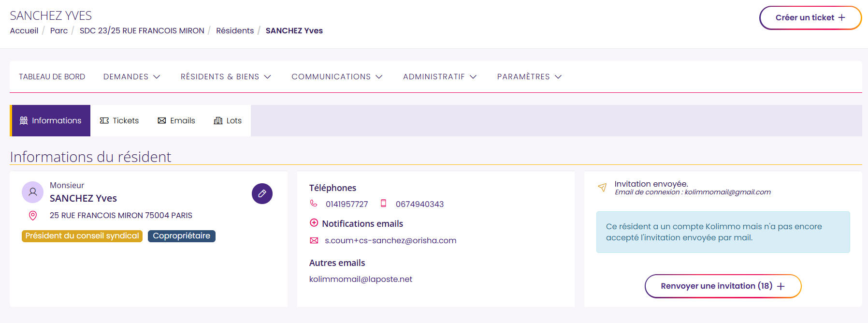868x323 pixels.
Task: Go to Résidents breadcrumb link
Action: point(235,31)
